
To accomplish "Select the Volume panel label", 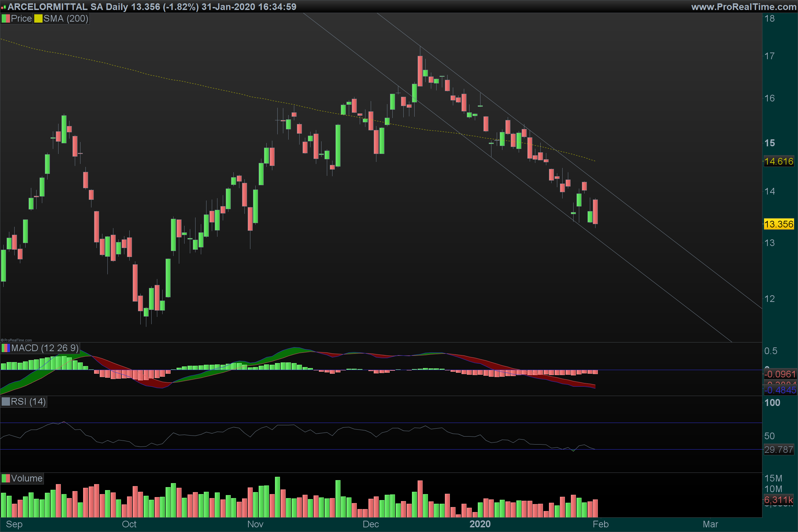I will (27, 478).
